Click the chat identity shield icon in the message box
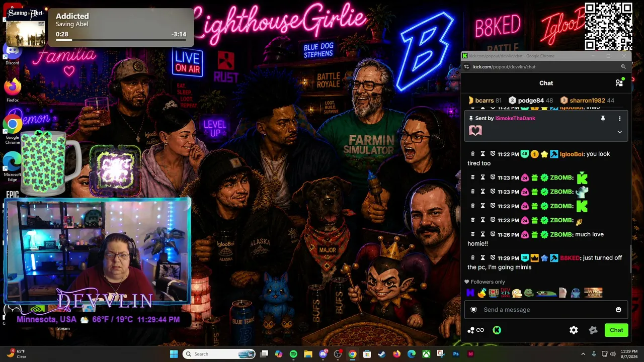This screenshot has height=362, width=644. (473, 310)
